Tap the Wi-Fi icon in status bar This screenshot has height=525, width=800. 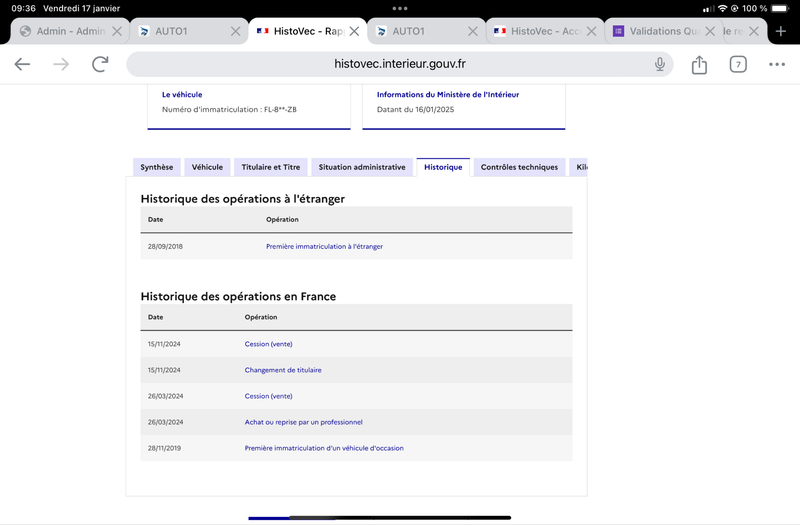722,8
